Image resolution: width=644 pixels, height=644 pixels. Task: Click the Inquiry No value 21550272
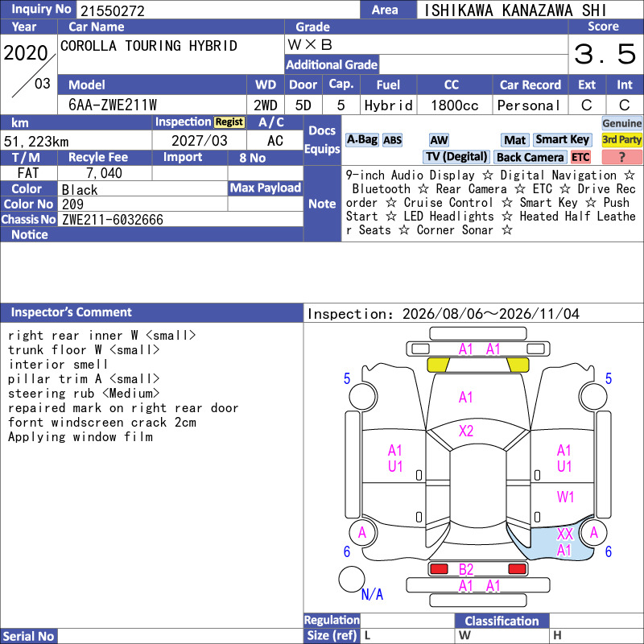coord(113,10)
